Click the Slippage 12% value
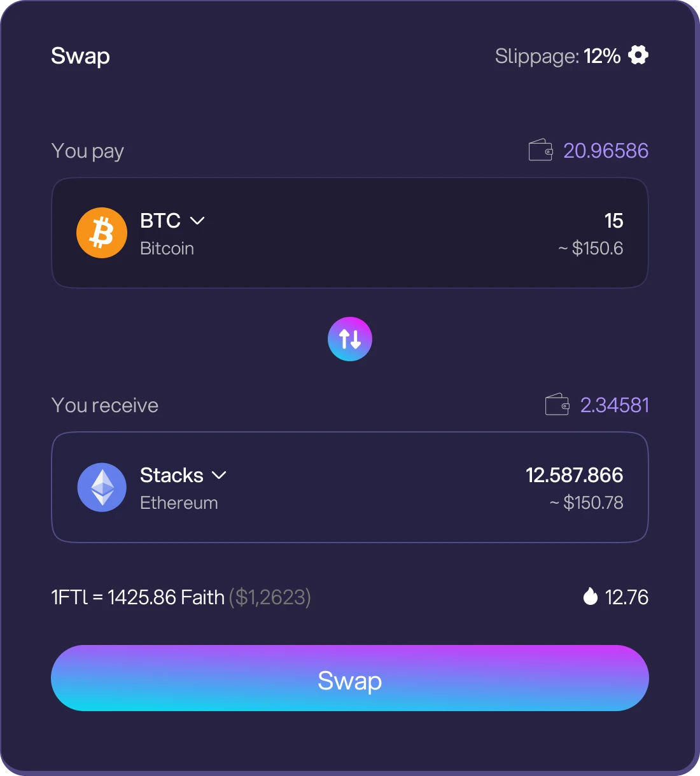The image size is (700, 776). (602, 56)
